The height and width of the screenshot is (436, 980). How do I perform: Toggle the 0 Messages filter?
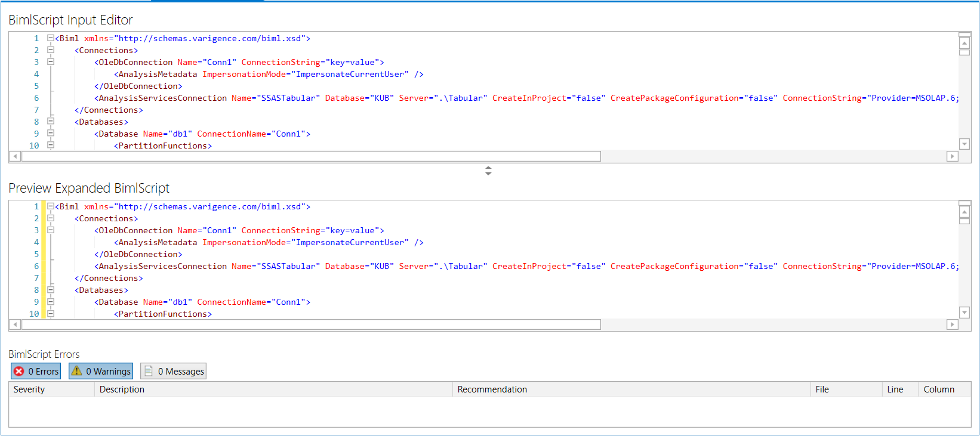click(174, 371)
